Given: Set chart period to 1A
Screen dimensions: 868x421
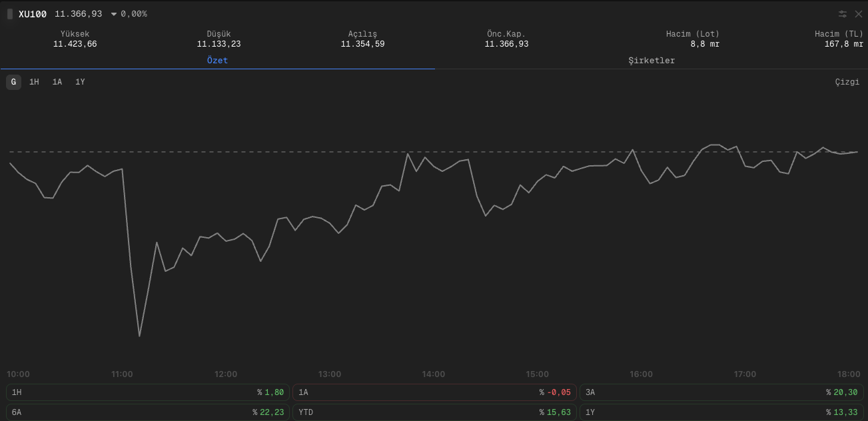Looking at the screenshot, I should 57,82.
